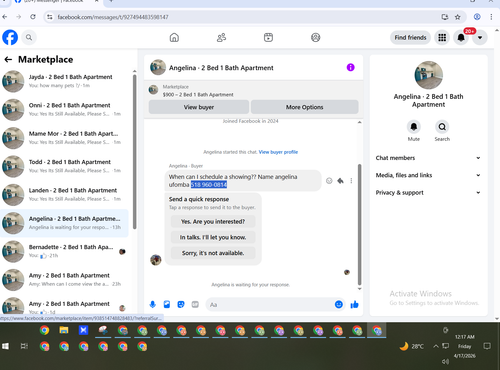
Task: Click the listing thumbnail next to $900 listing
Action: pos(153,90)
